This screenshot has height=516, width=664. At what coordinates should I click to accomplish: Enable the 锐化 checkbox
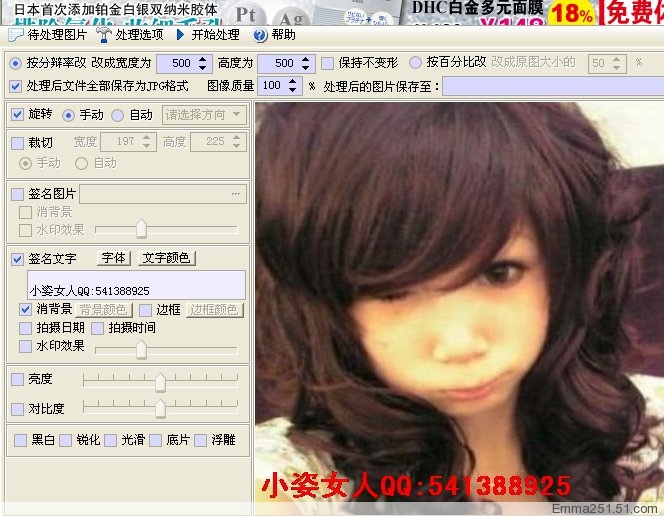point(66,440)
